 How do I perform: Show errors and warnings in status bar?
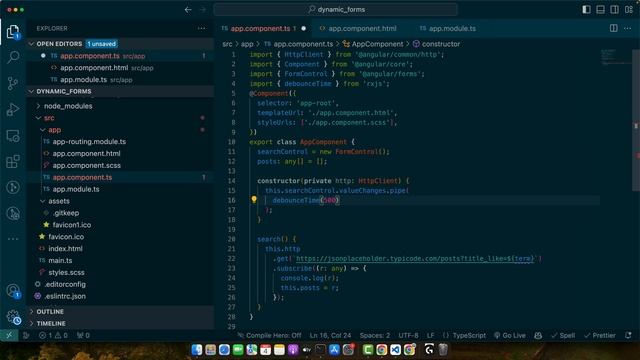pos(53,336)
